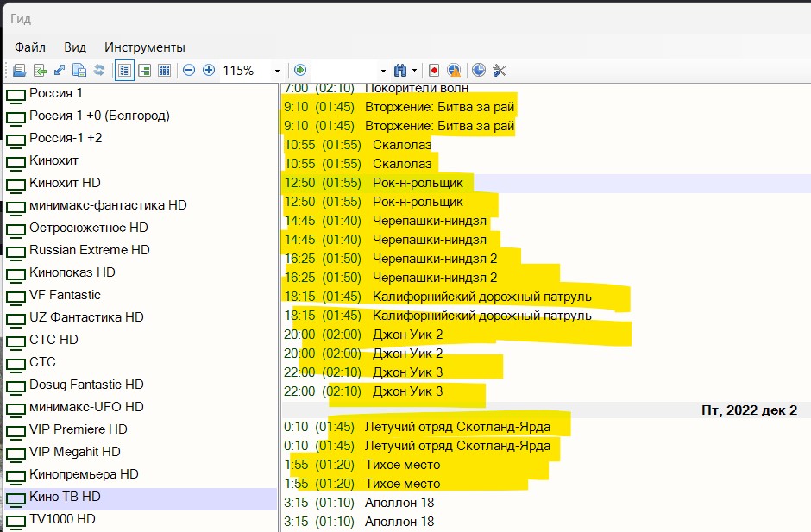Click the refresh arrows icon in toolbar
The height and width of the screenshot is (532, 811).
click(x=99, y=71)
